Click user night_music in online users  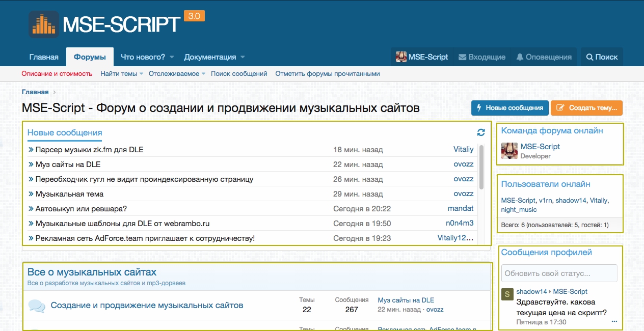(x=519, y=210)
